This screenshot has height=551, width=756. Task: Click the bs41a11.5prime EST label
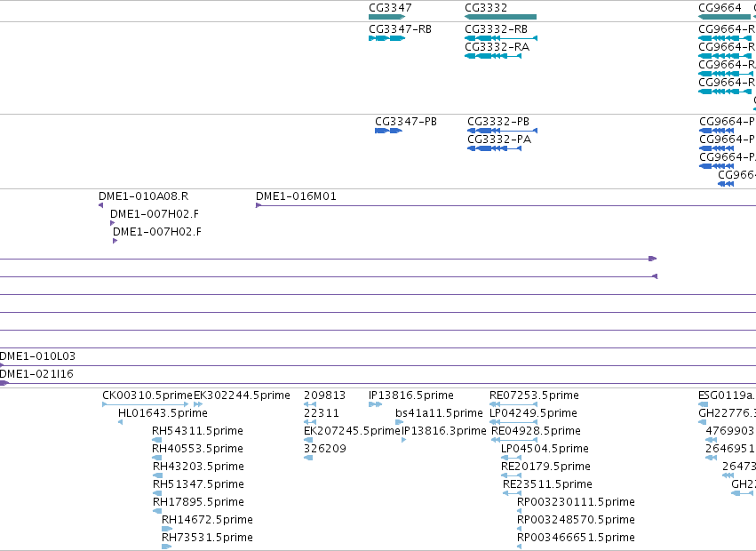coord(439,413)
